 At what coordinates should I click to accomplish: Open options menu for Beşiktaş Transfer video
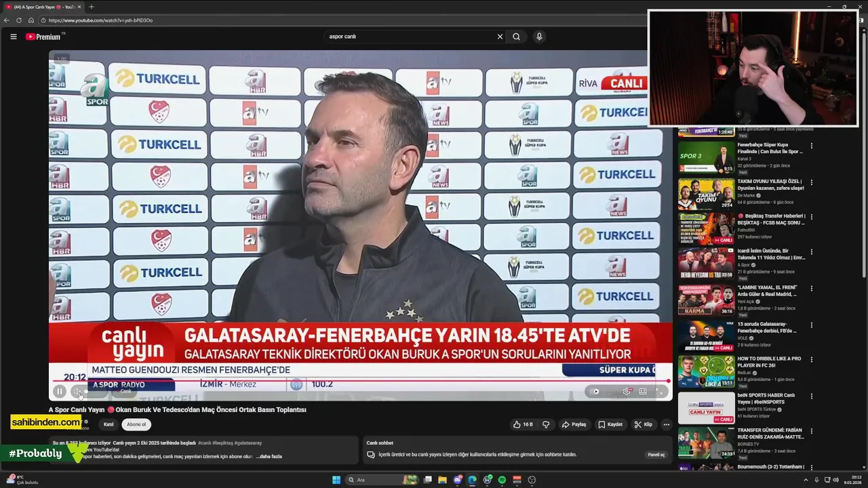pos(811,217)
